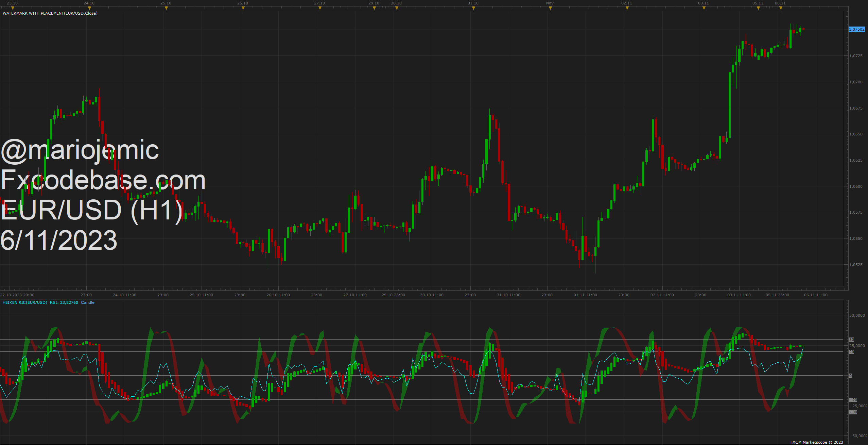Click the 1,0700 price axis label
The height and width of the screenshot is (445, 868).
click(x=856, y=82)
